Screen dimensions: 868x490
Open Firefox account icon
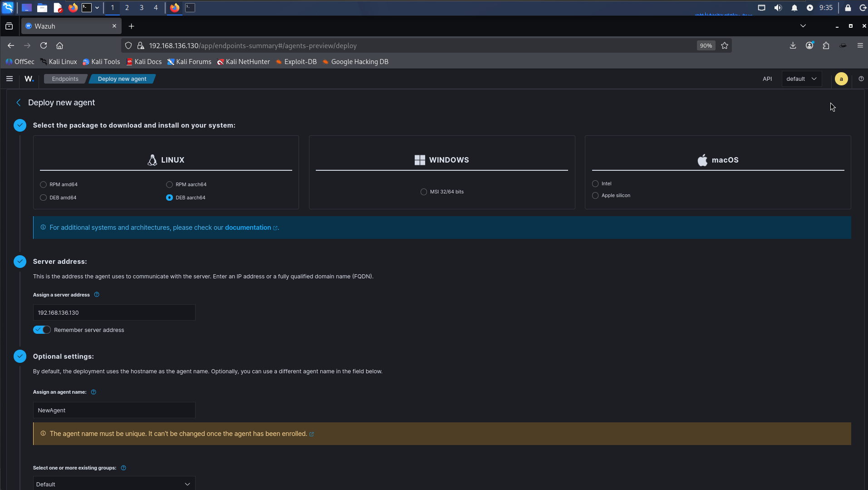(809, 45)
